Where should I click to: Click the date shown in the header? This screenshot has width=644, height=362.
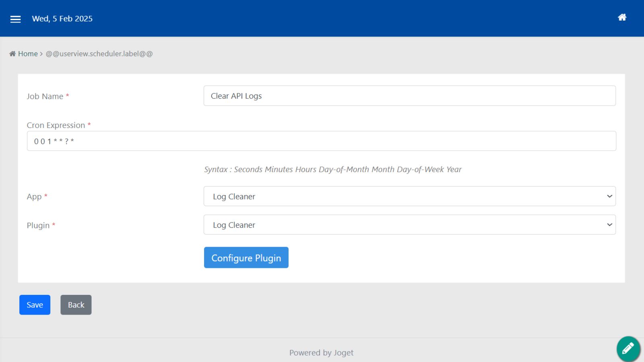click(x=62, y=19)
